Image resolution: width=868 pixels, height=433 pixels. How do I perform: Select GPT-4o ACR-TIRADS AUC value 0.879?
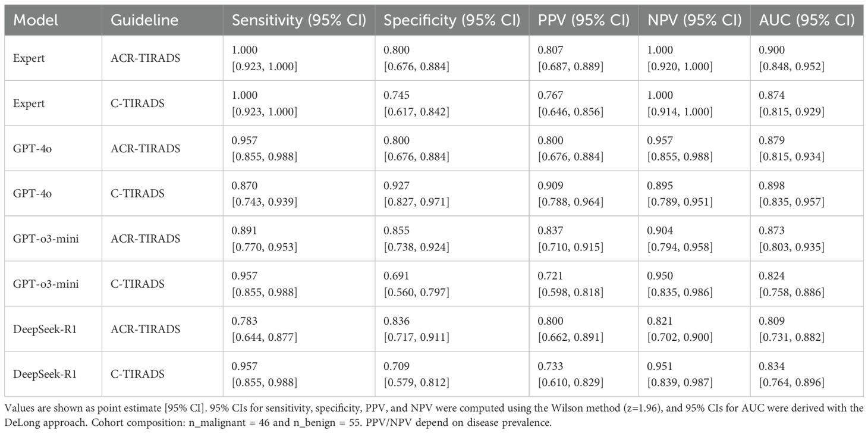(771, 142)
